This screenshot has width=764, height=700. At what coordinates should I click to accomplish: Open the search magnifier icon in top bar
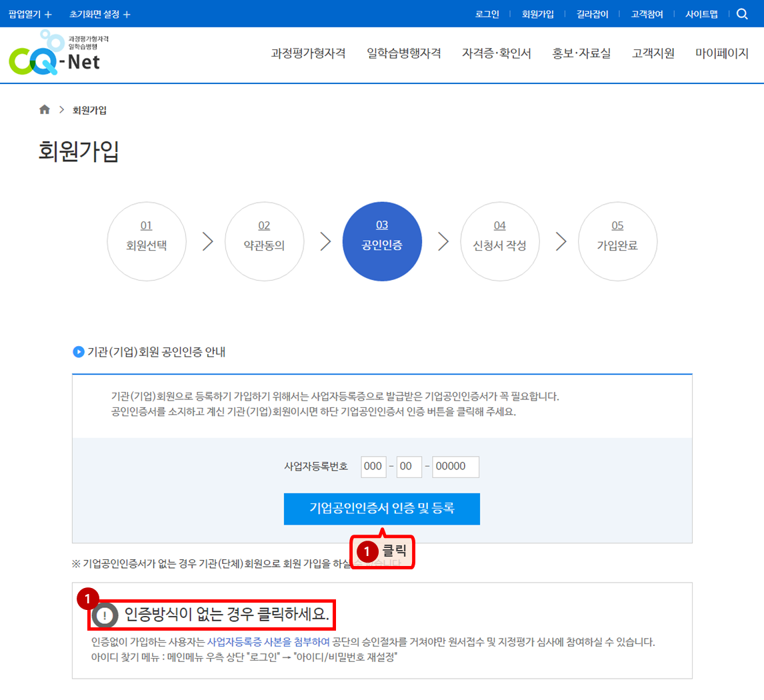742,13
